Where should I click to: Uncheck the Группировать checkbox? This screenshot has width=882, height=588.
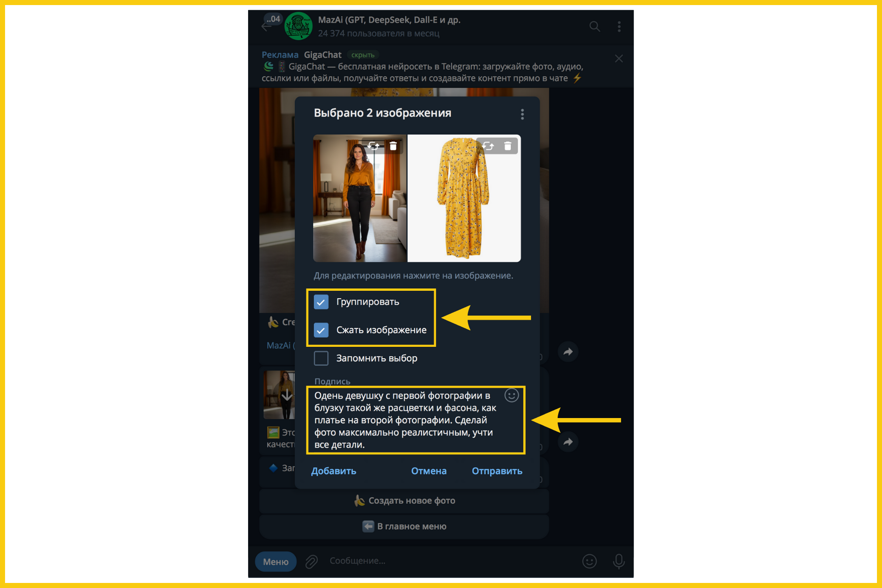tap(321, 302)
